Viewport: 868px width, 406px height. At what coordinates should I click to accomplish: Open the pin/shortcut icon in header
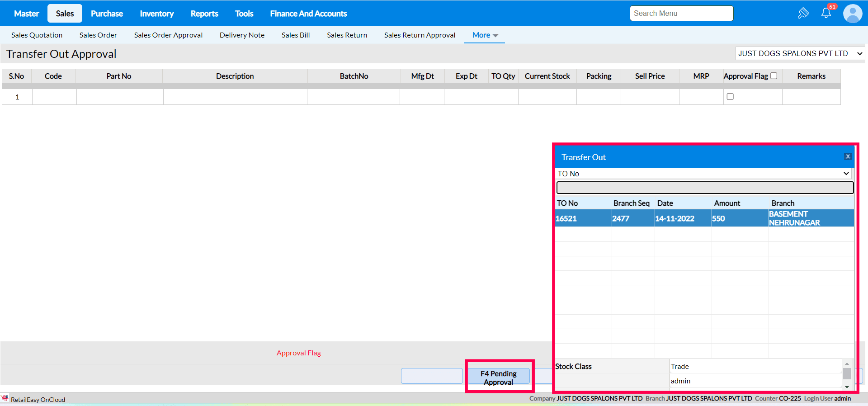[x=803, y=13]
